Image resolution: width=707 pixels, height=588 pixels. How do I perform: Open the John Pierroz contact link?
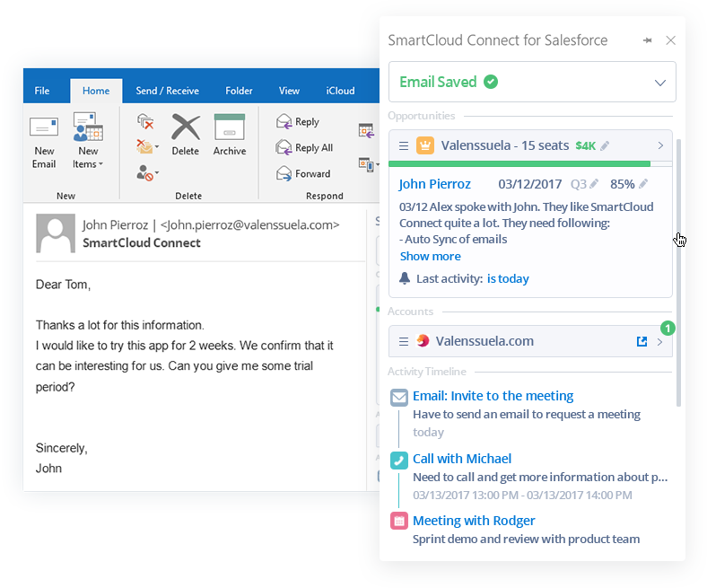434,184
